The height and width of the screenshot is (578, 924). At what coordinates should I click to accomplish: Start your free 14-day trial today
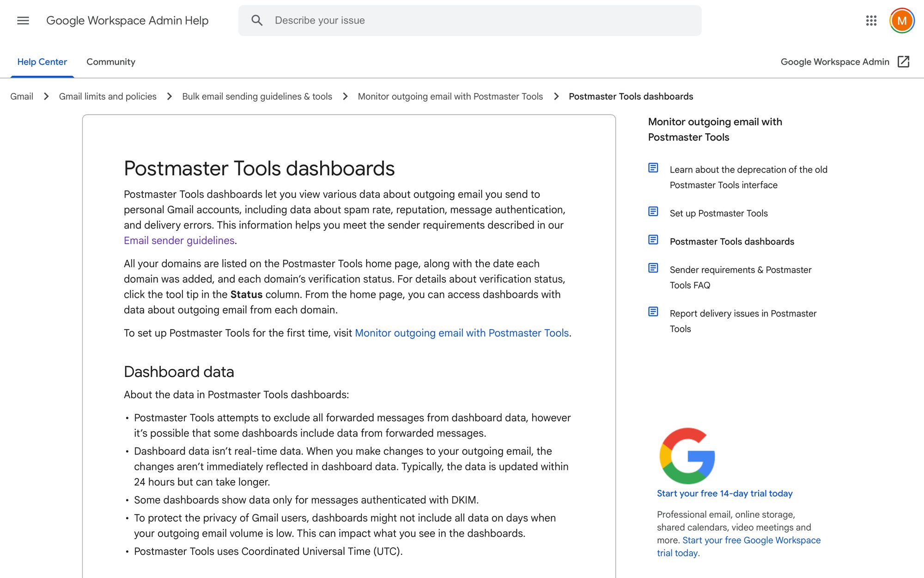point(724,493)
